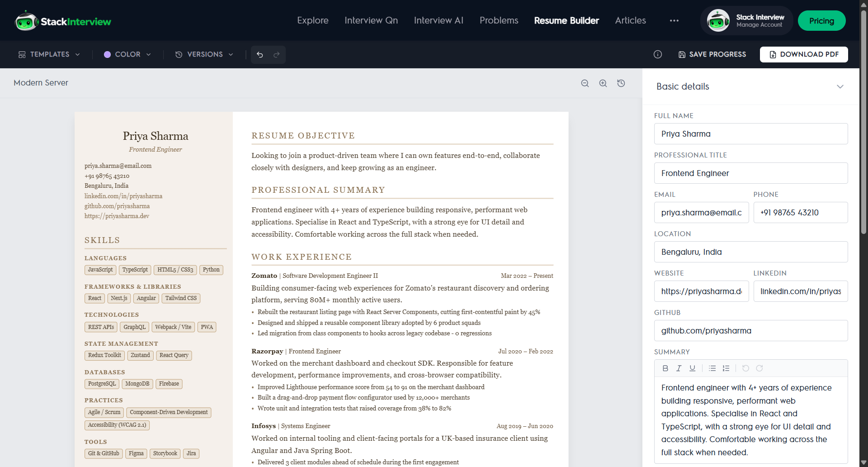Click the undo arrow in toolbar
This screenshot has height=467, width=868.
tap(260, 55)
